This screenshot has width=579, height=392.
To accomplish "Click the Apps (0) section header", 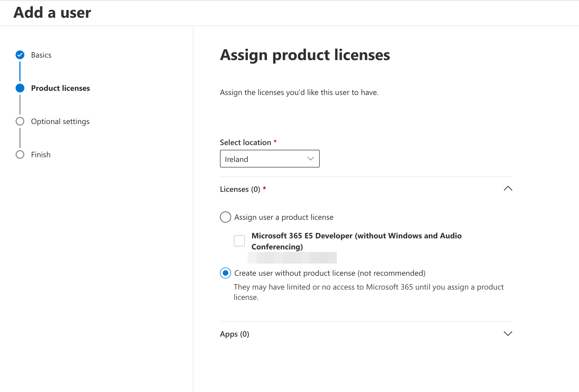I will (234, 334).
